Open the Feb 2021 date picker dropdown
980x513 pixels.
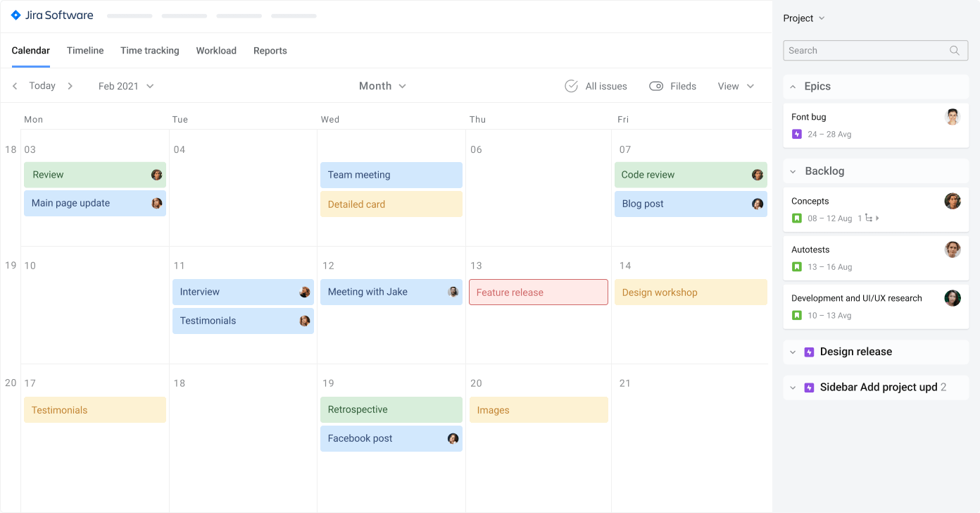click(x=125, y=85)
